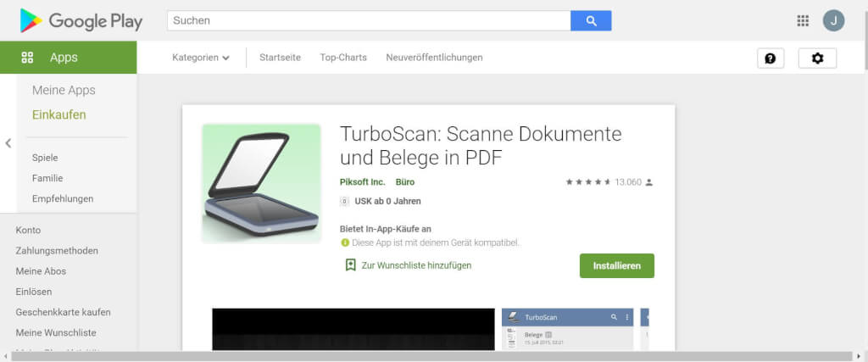Viewport: 868px width, 362px height.
Task: Open Meine Wunschliste in sidebar
Action: 56,332
